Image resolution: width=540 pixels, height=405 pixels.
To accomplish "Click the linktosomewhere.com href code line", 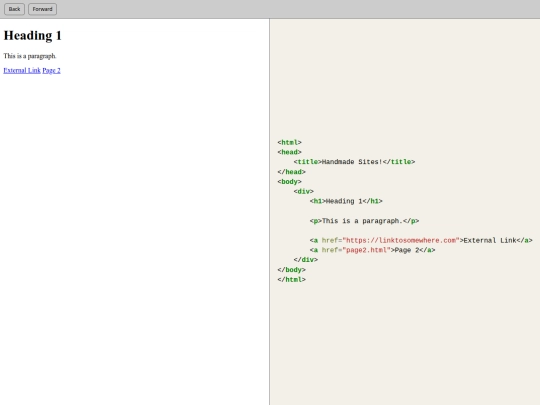I will (421, 240).
